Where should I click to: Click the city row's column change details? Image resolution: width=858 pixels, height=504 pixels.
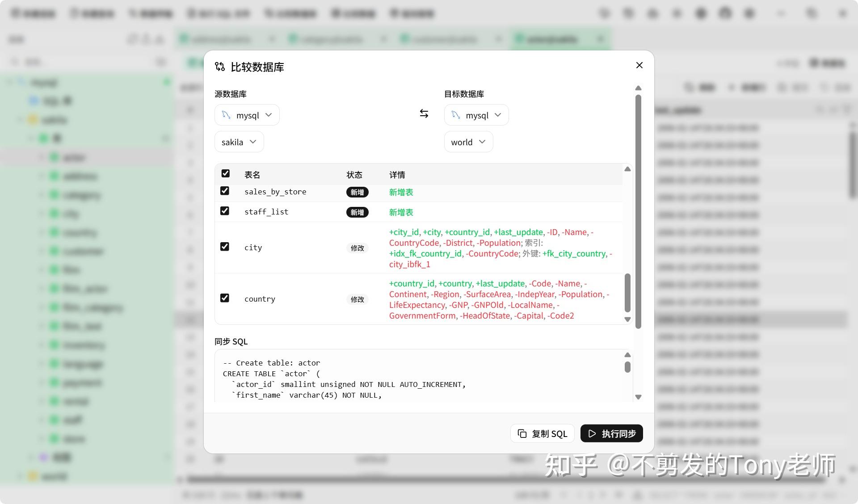tap(500, 248)
